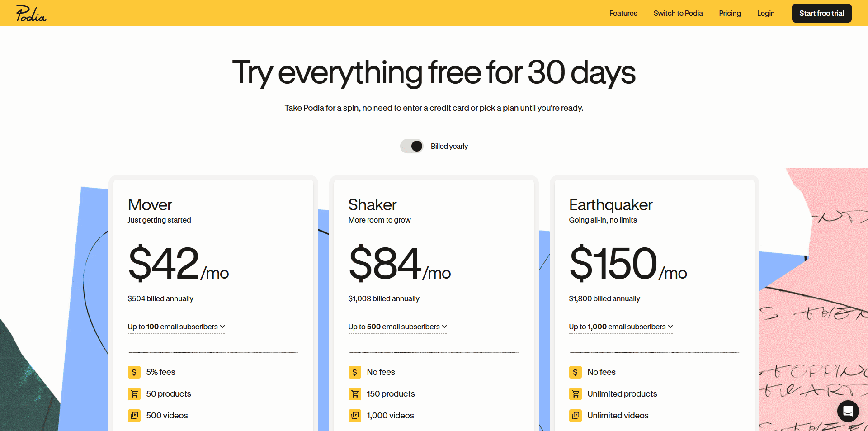Open the Pricing page

click(x=730, y=13)
